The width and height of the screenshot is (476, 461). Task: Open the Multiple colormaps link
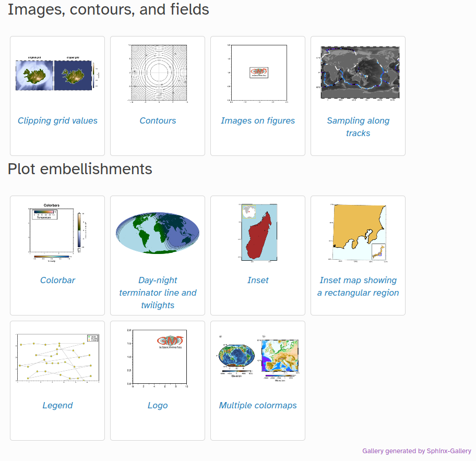[x=258, y=405]
